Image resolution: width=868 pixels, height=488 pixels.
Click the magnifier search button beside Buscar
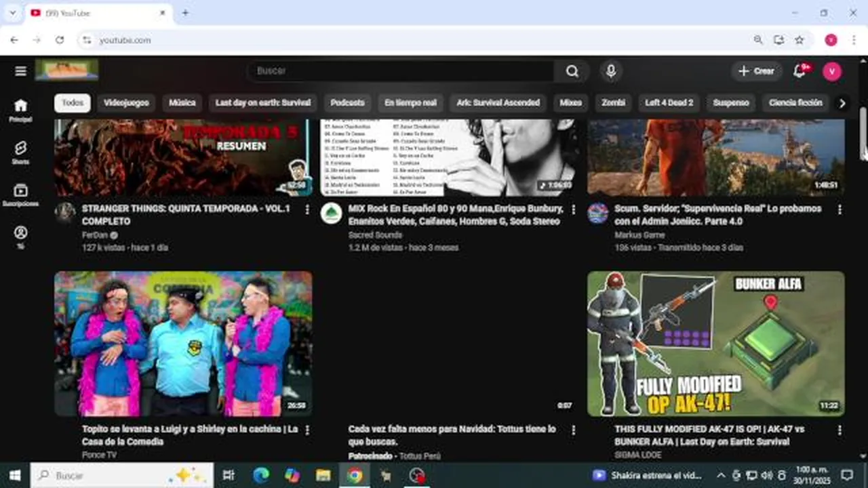pos(572,71)
